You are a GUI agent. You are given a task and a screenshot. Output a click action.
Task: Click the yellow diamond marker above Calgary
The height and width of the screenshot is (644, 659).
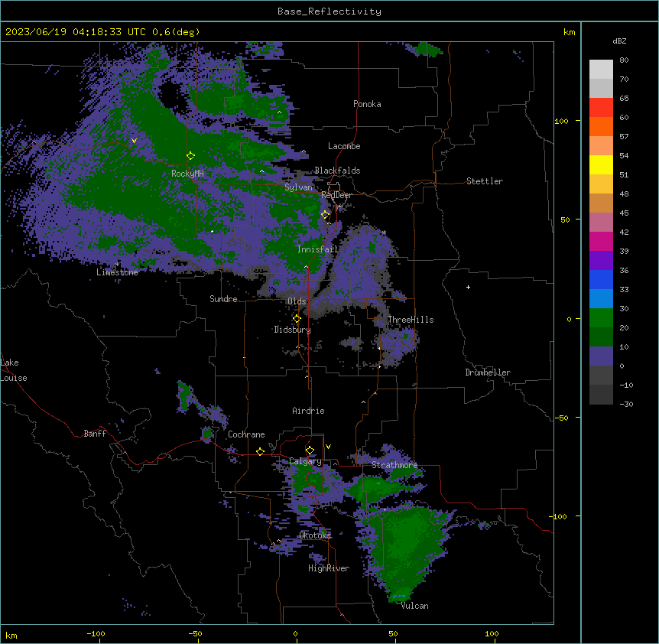(310, 450)
